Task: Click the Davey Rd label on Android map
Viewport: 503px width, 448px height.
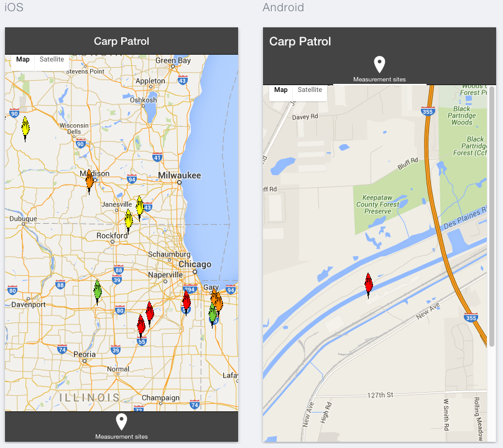Action: pyautogui.click(x=305, y=117)
